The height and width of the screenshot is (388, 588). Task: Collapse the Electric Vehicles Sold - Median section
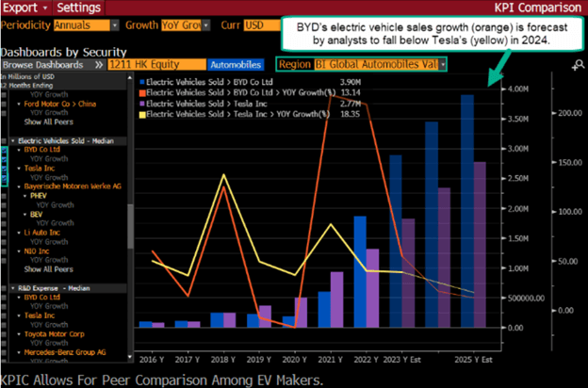click(x=13, y=141)
